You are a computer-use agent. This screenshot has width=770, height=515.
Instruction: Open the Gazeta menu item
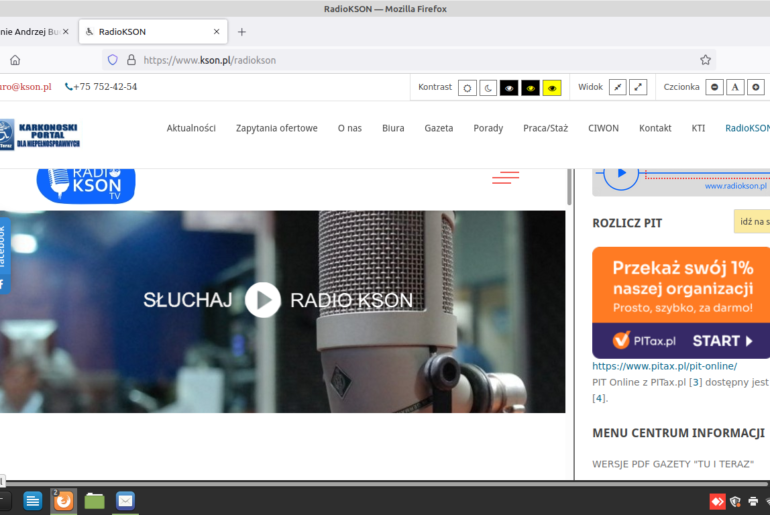tap(438, 128)
